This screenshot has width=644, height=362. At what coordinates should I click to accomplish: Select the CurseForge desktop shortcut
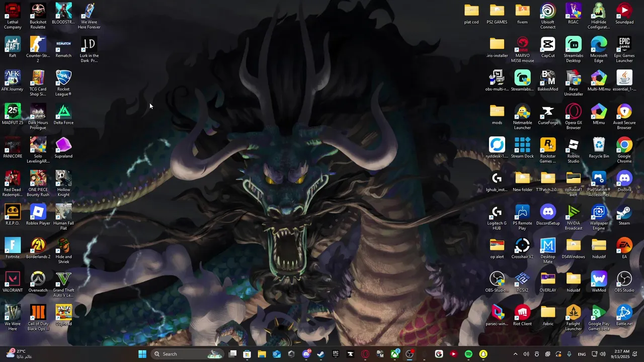[x=548, y=115]
